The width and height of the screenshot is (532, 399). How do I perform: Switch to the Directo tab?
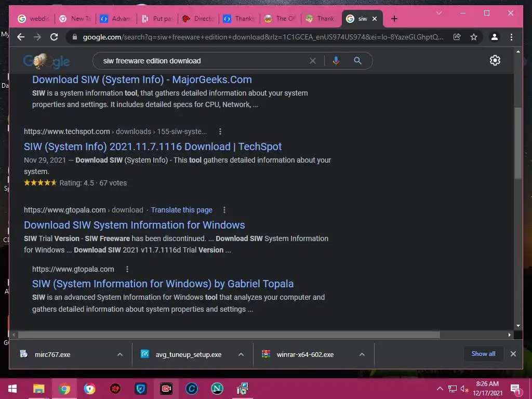(x=198, y=19)
